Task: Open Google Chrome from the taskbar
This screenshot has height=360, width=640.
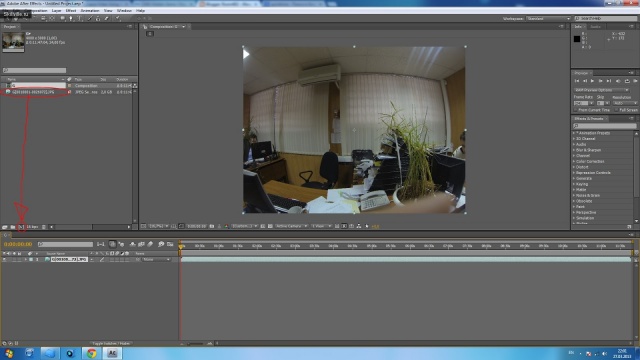Action: click(x=91, y=353)
